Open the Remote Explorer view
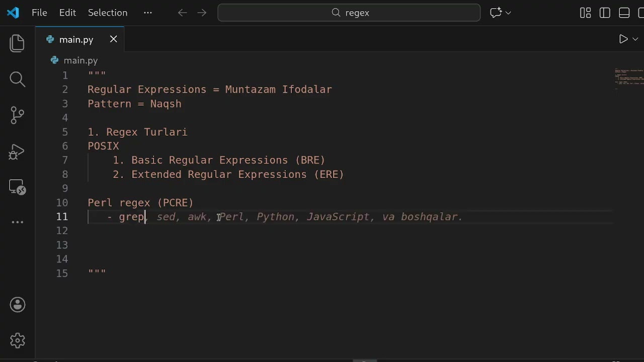Viewport: 644px width, 362px height. tap(18, 188)
